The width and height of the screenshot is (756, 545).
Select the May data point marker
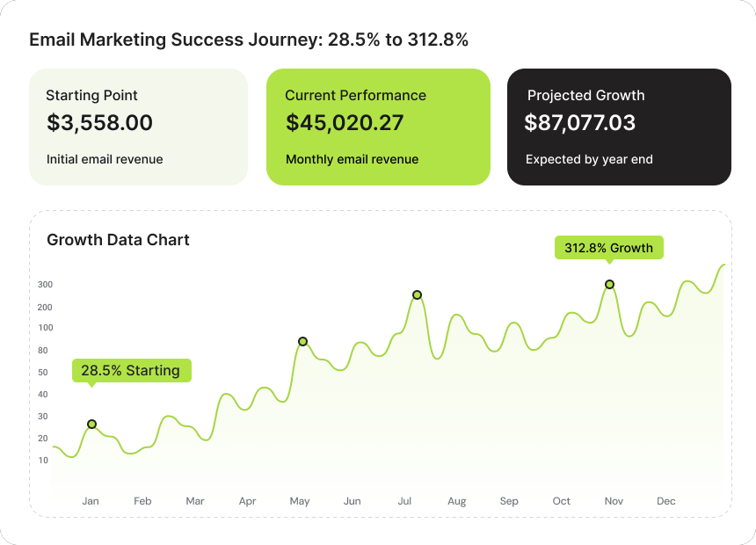[x=302, y=341]
